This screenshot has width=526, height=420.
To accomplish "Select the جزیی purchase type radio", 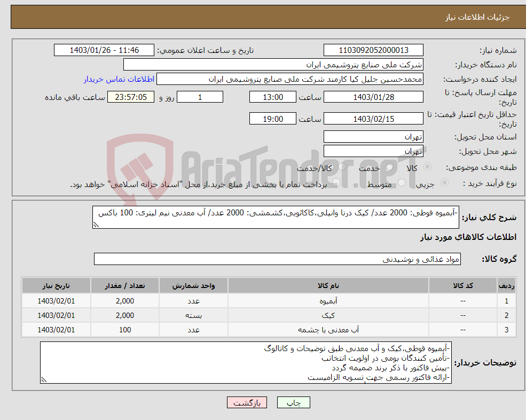I will [444, 182].
